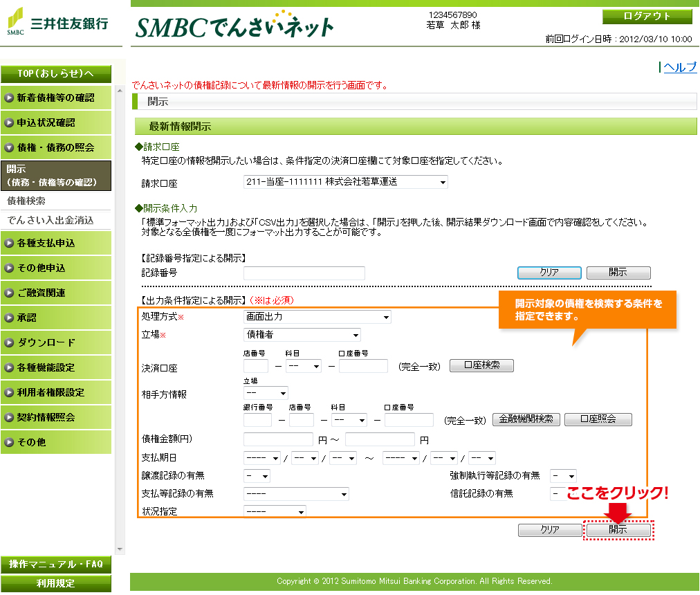Viewport: 700px width, 595px height.
Task: Click arrow icon beside 各種支払申込
Action: [x=9, y=244]
